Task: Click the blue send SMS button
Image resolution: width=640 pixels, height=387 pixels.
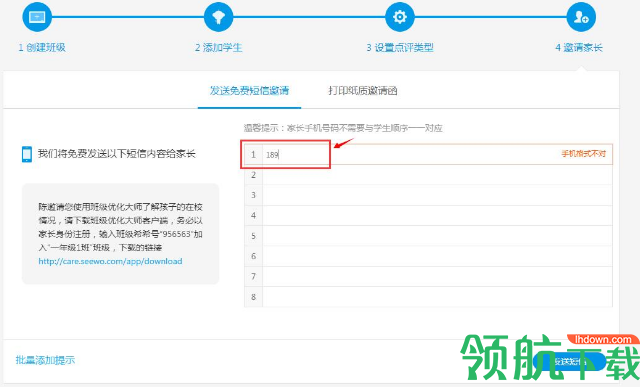Action: point(570,362)
